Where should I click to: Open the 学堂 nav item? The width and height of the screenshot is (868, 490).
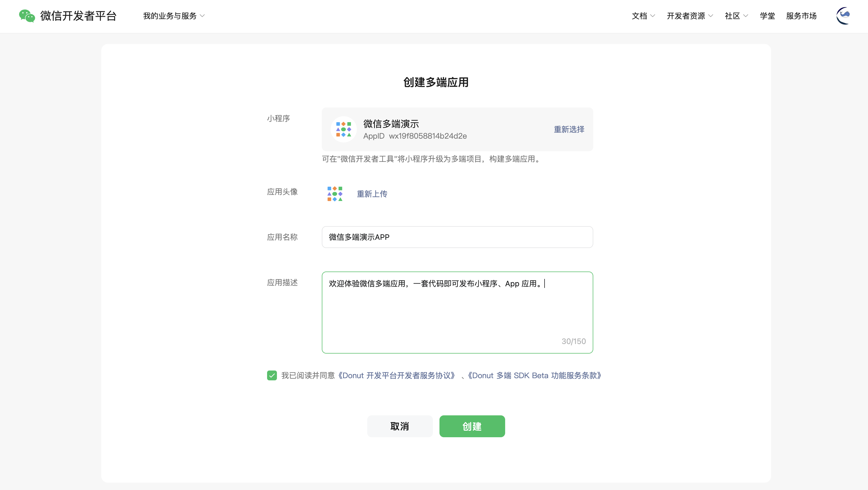(767, 16)
